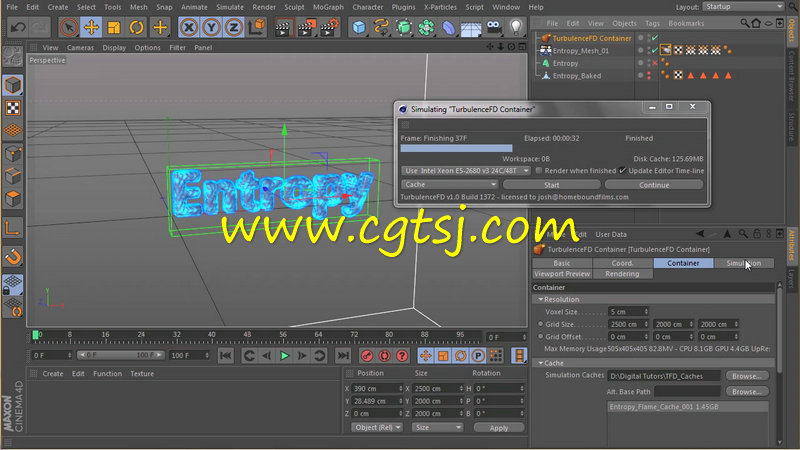Click the Undo arrow icon

(18, 27)
